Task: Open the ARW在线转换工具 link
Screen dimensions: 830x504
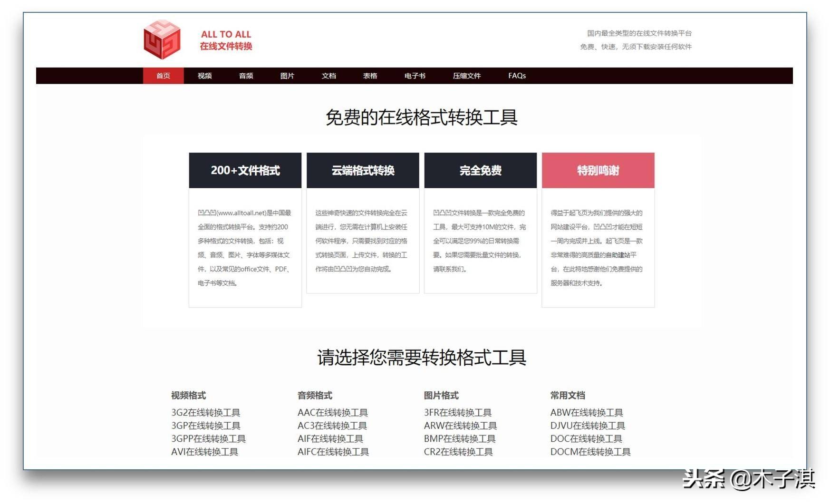Action: (x=460, y=426)
